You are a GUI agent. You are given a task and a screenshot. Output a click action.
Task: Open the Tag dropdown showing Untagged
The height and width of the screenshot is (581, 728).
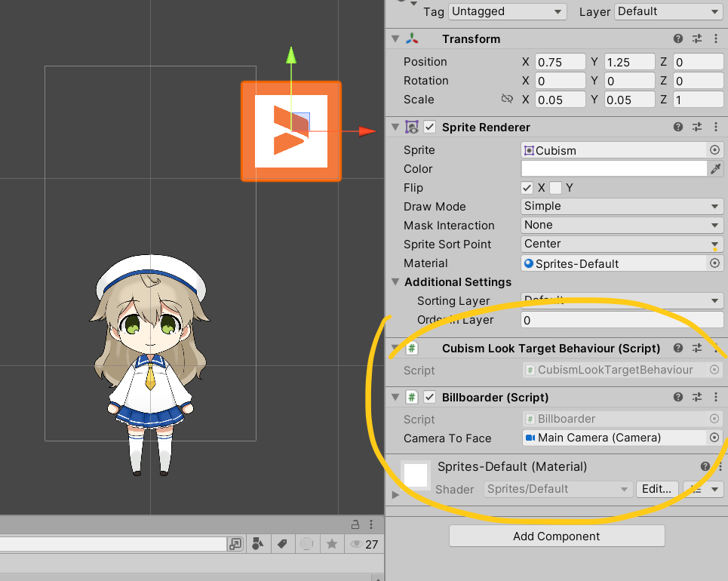[508, 11]
